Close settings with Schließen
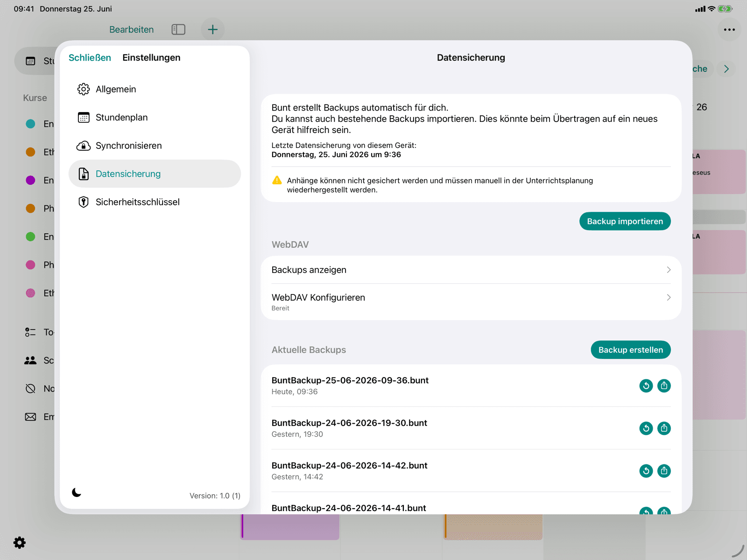 (x=90, y=57)
